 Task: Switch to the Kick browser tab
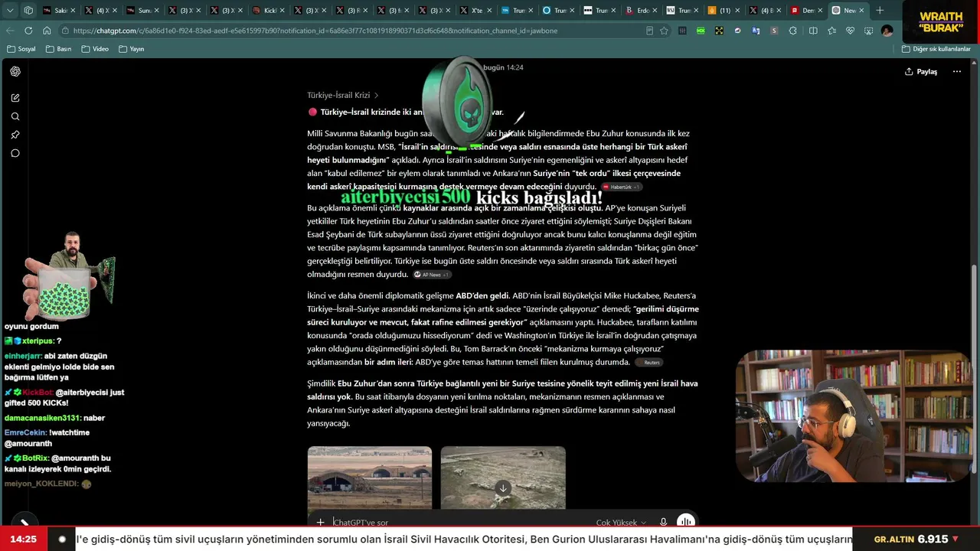coord(269,11)
